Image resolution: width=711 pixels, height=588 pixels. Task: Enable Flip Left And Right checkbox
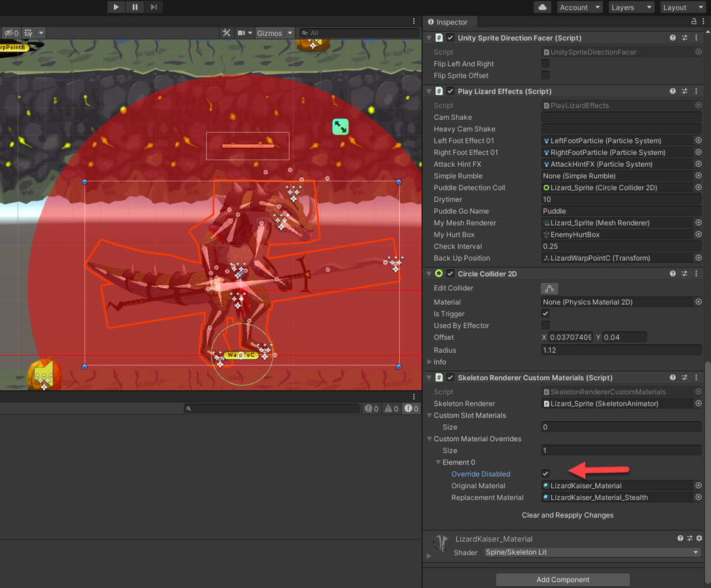click(546, 63)
